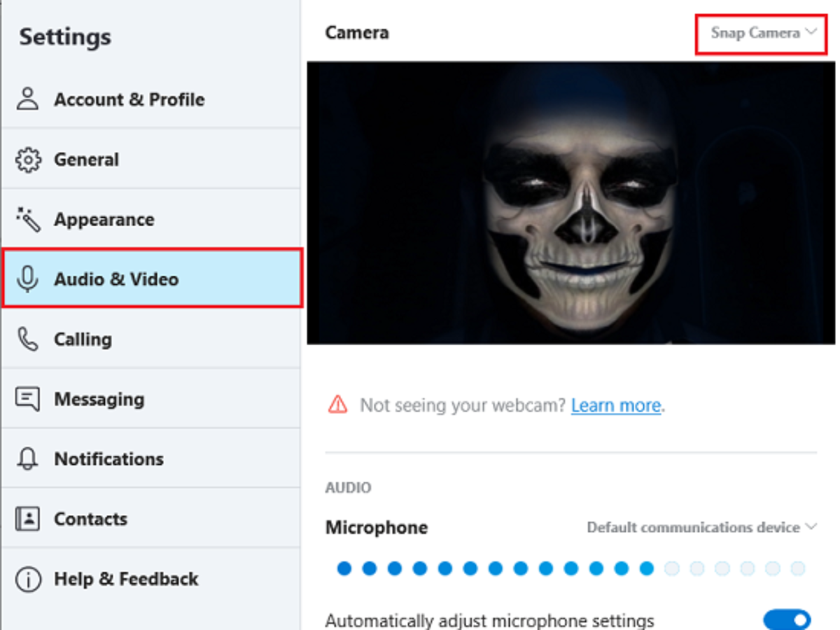Disable automatic microphone settings adjustment toggle
Screen dimensions: 840x630
tap(786, 619)
